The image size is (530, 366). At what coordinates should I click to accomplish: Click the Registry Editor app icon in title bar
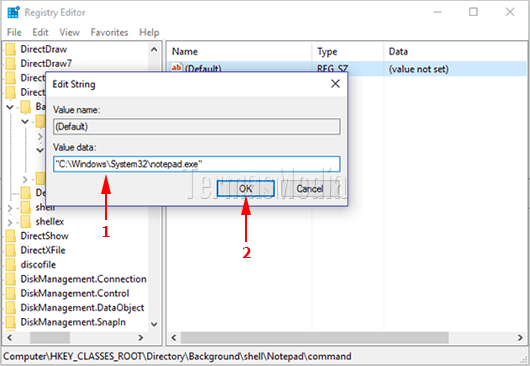point(14,12)
